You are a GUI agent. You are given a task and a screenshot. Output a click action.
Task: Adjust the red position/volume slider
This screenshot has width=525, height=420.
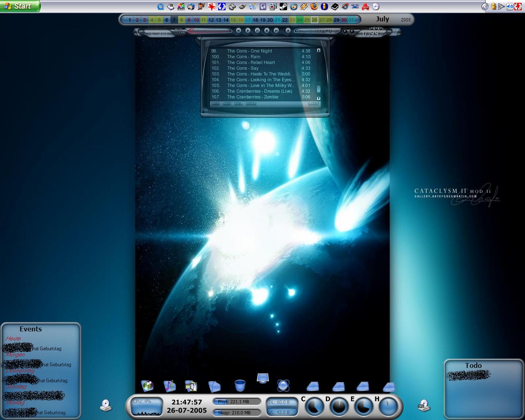[208, 31]
